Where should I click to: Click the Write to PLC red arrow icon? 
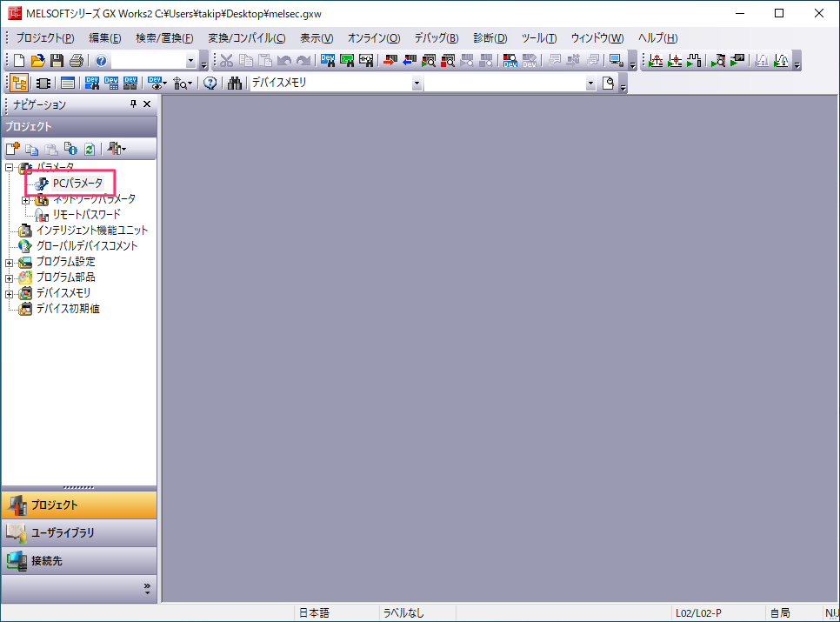point(390,61)
